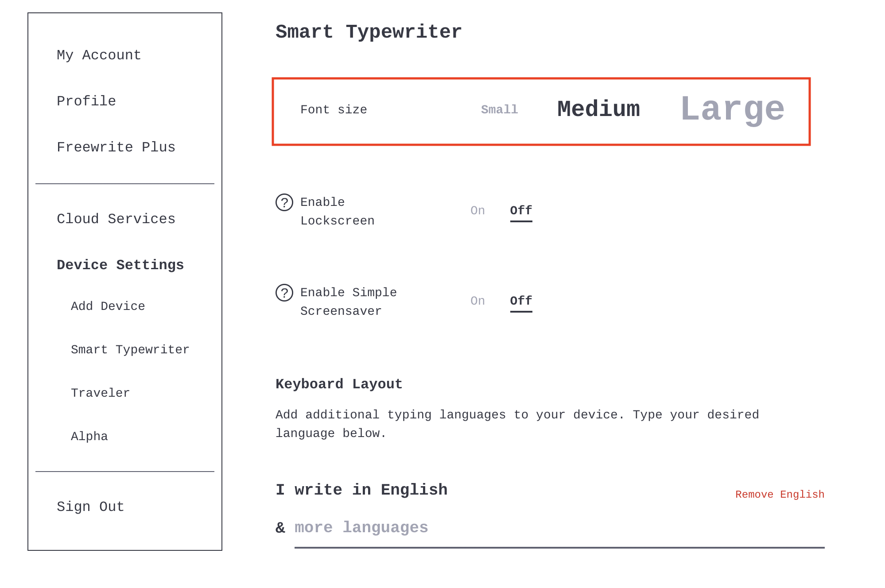Image resolution: width=885 pixels, height=588 pixels.
Task: Click the Keyboard Layout heading
Action: [x=339, y=384]
